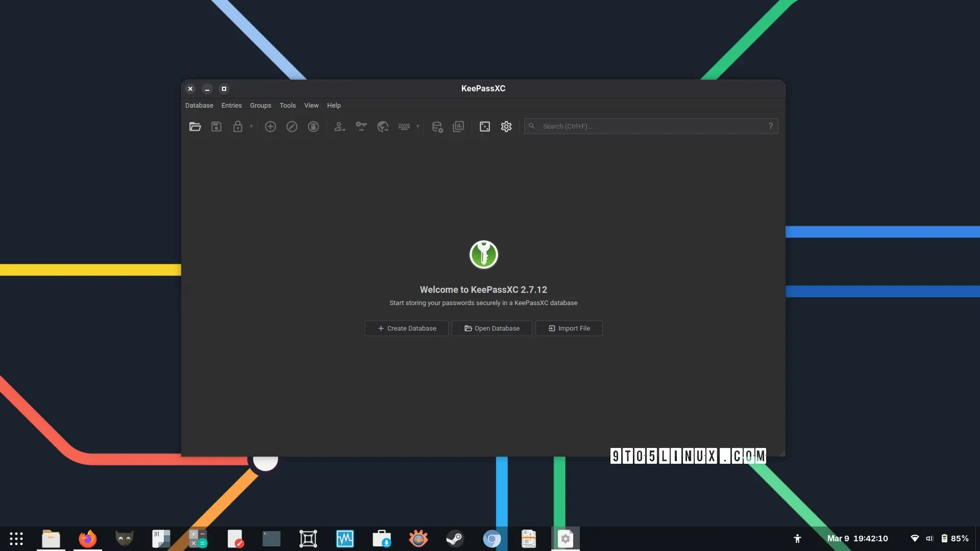Expand the lock database dropdown arrow
980x551 pixels.
pyautogui.click(x=251, y=127)
